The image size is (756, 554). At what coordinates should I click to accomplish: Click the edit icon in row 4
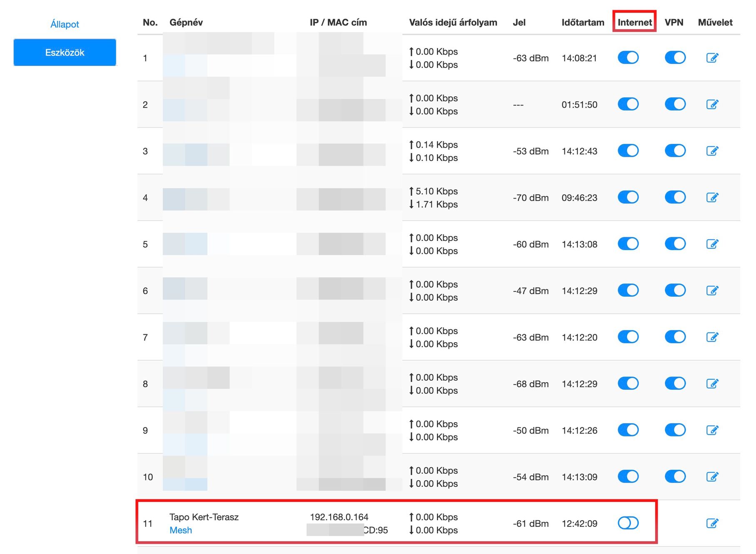pos(712,198)
